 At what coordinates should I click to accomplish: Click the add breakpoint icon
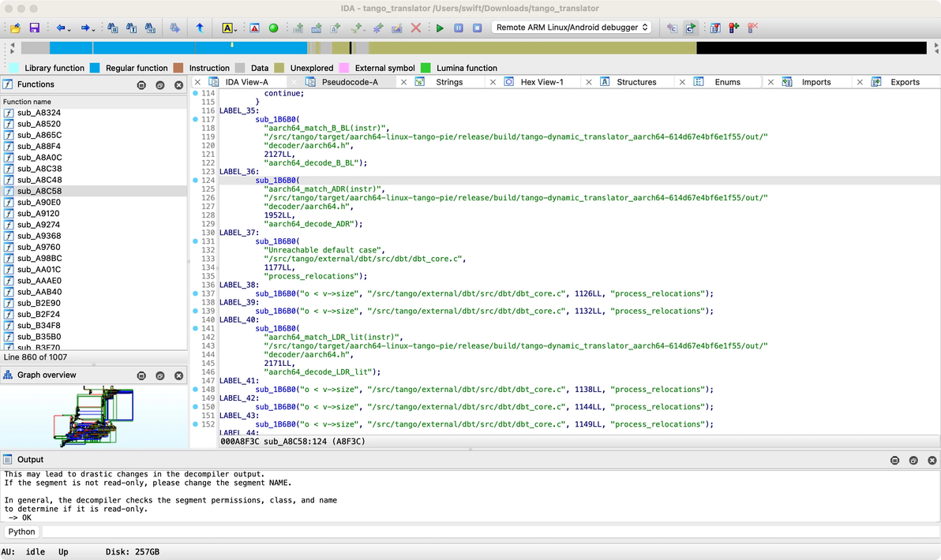(x=733, y=28)
